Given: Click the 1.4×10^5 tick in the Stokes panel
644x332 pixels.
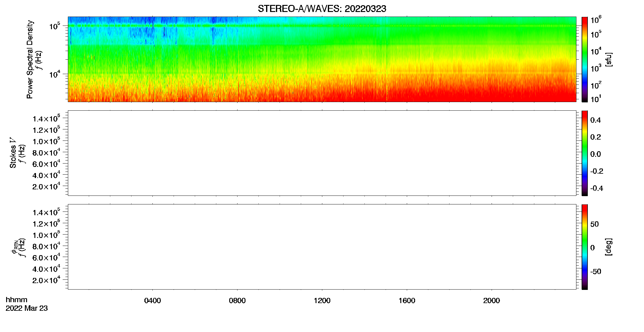Looking at the screenshot, I should [46, 118].
